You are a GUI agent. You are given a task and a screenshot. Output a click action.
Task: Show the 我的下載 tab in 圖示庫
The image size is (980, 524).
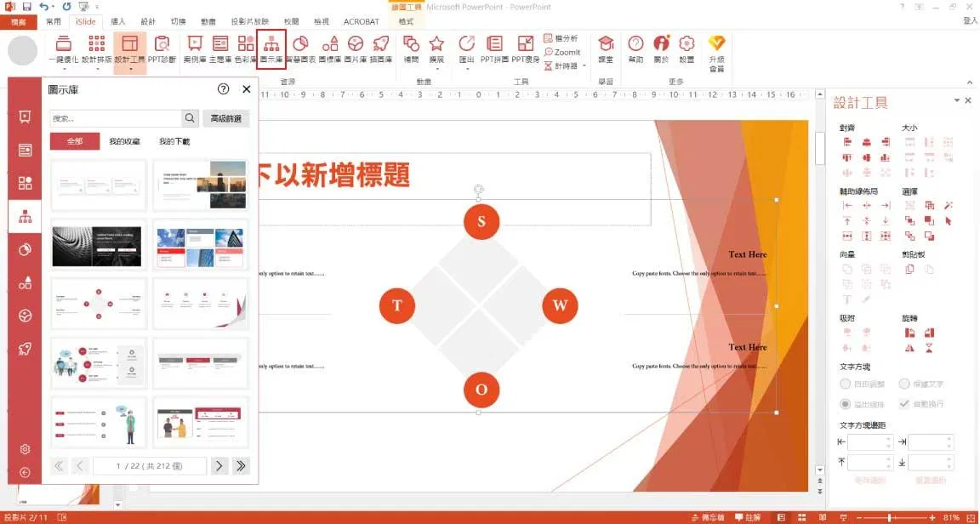coord(174,141)
